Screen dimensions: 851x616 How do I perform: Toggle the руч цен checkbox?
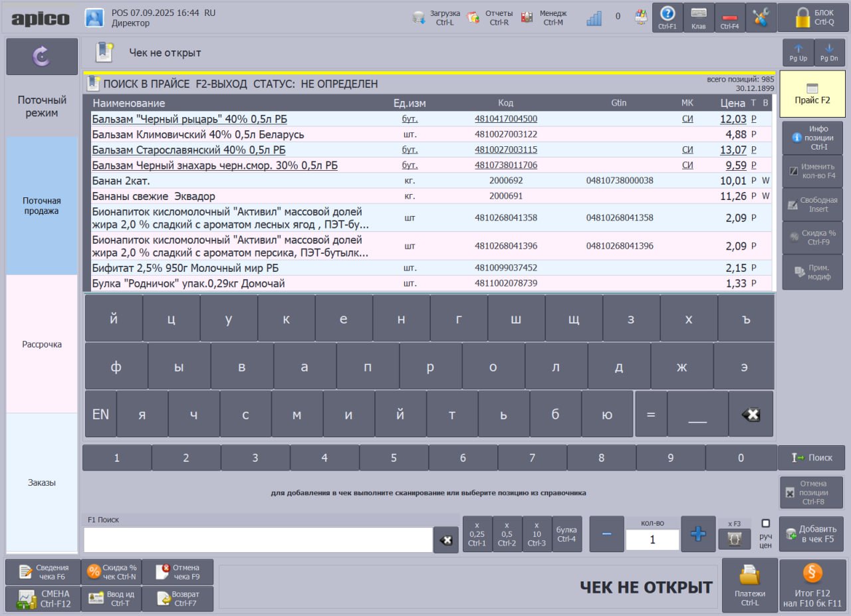(x=765, y=524)
